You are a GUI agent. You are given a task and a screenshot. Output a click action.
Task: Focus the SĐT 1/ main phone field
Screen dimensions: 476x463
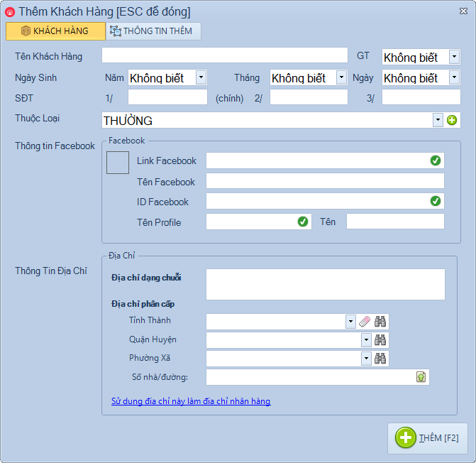[x=167, y=97]
